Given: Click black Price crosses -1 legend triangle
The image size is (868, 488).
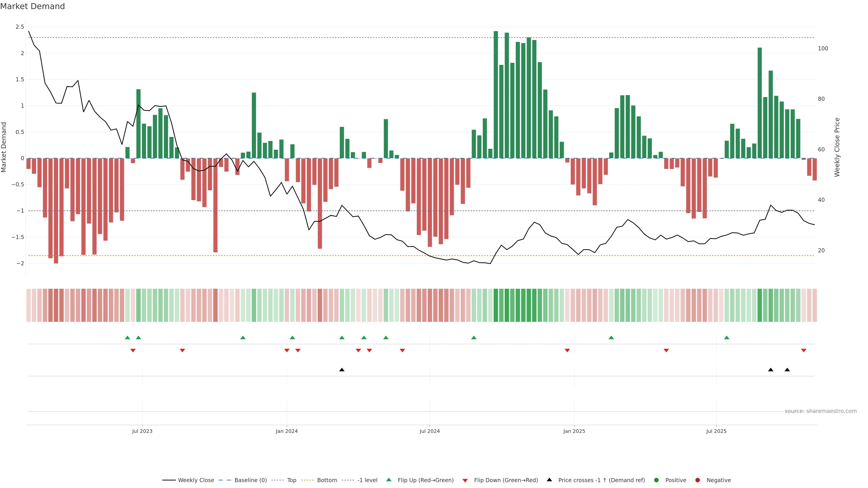Looking at the screenshot, I should pyautogui.click(x=549, y=480).
